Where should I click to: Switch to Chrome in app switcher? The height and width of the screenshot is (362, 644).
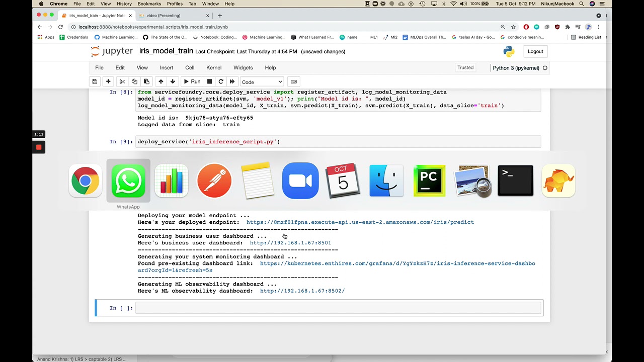(85, 181)
